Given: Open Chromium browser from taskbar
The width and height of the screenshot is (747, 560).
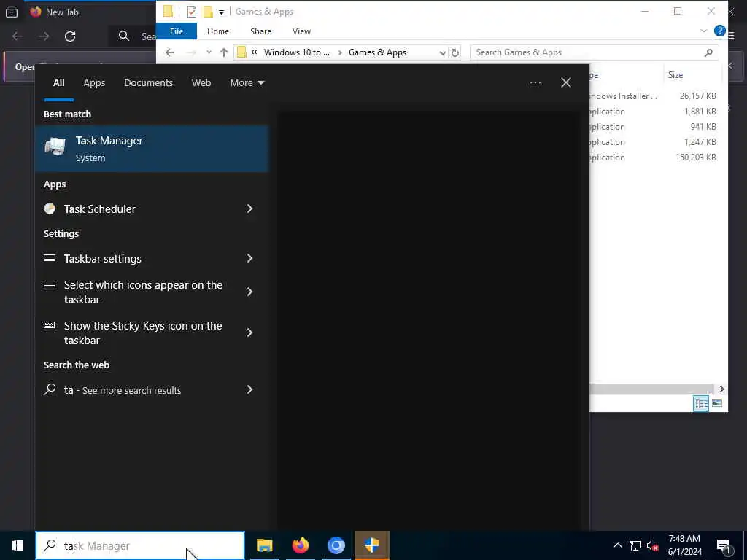Looking at the screenshot, I should pos(336,545).
